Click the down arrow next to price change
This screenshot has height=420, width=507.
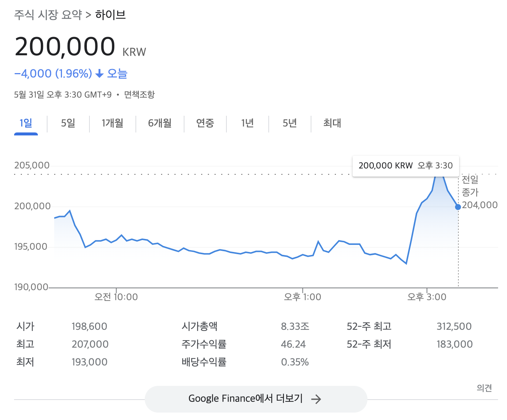click(99, 74)
